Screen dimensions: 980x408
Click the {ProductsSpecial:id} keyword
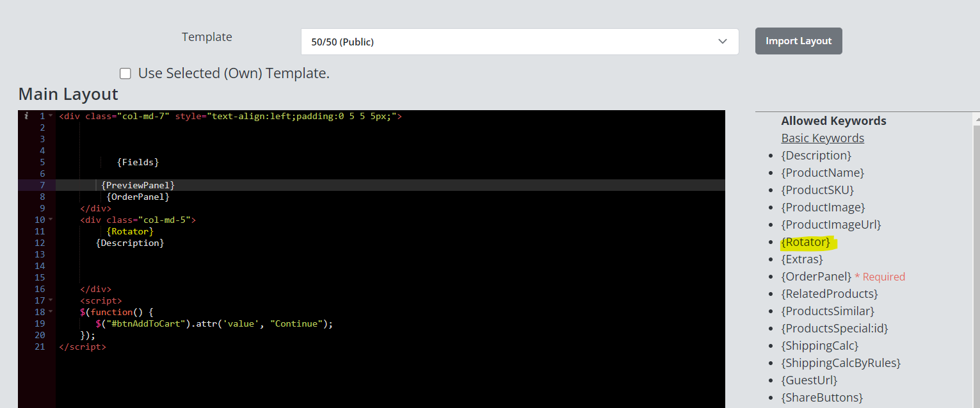point(835,329)
